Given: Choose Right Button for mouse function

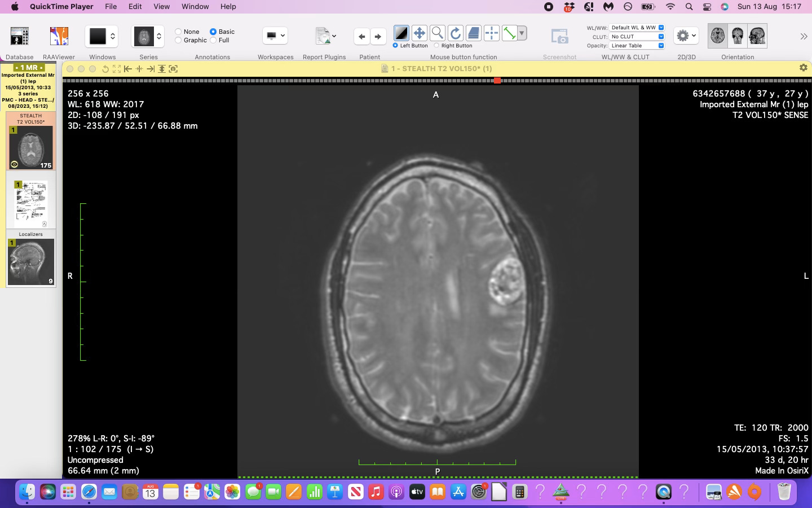Looking at the screenshot, I should [x=436, y=46].
